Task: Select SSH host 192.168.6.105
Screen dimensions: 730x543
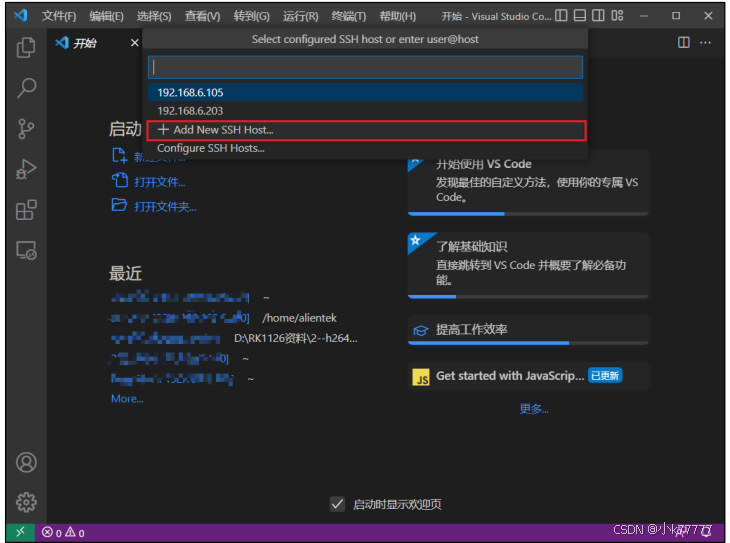Action: tap(365, 92)
